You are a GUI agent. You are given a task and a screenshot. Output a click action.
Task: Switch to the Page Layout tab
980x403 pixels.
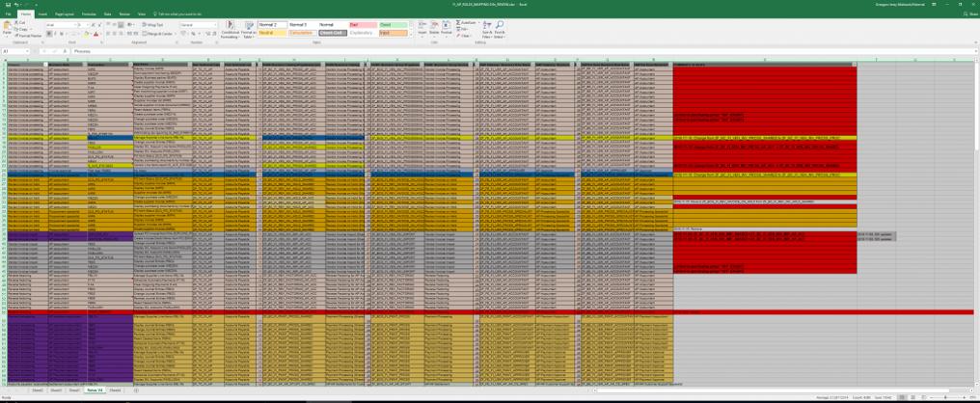65,13
